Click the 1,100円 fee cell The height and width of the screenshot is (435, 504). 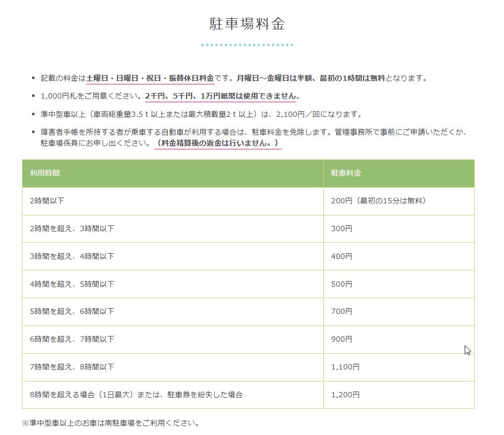pyautogui.click(x=345, y=367)
